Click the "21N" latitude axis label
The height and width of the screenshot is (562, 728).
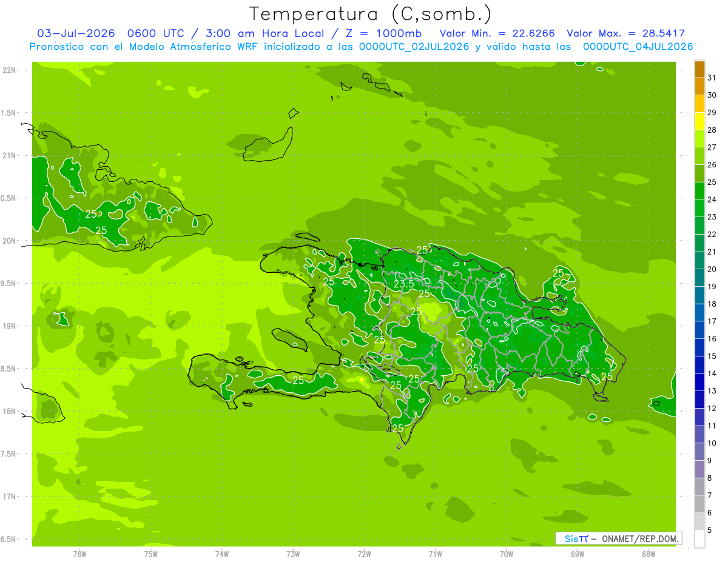(10, 156)
